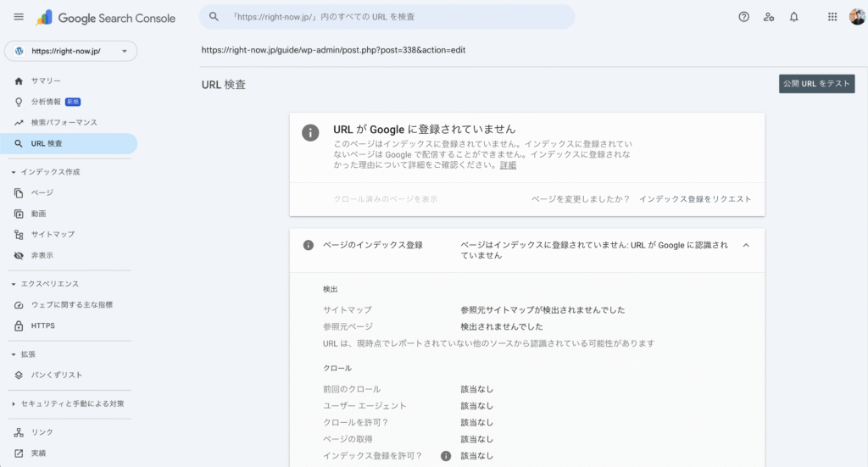Collapse the 拡張 sidebar section
The height and width of the screenshot is (467, 868).
(x=14, y=354)
